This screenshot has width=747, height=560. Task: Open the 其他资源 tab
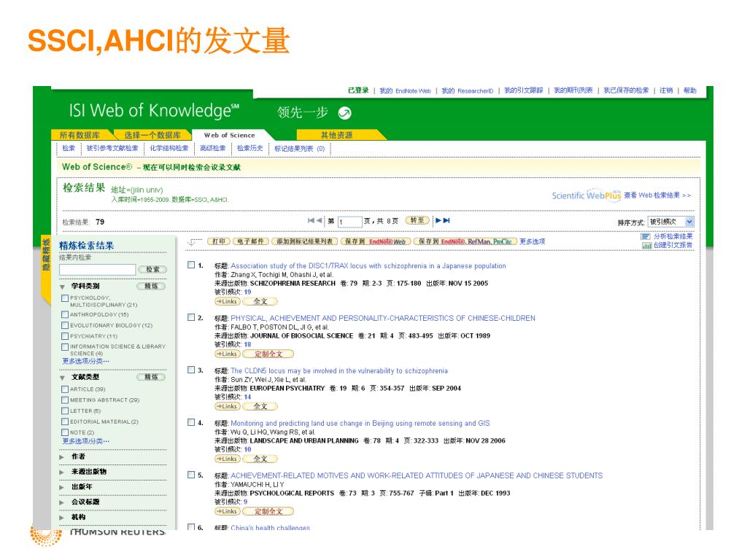point(336,135)
